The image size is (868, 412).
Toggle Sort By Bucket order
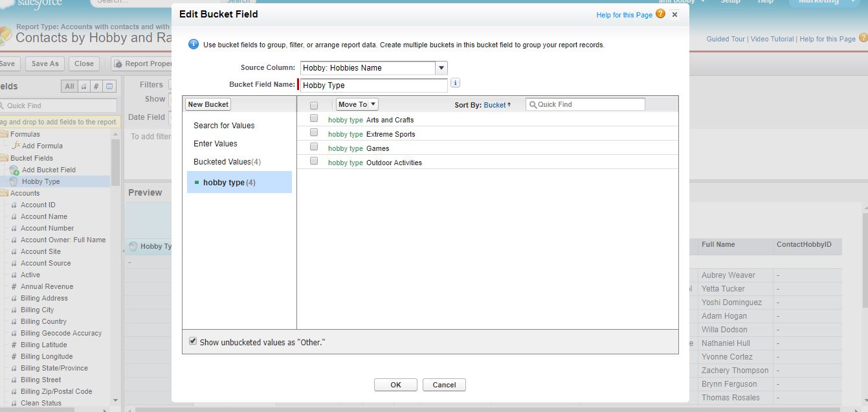497,105
